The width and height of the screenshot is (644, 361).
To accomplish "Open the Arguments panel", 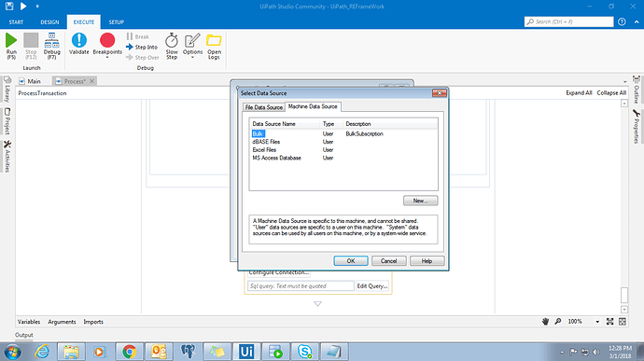I will (62, 322).
